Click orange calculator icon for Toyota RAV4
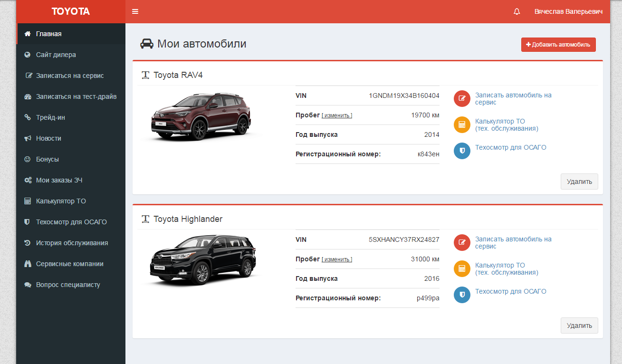 coord(462,125)
